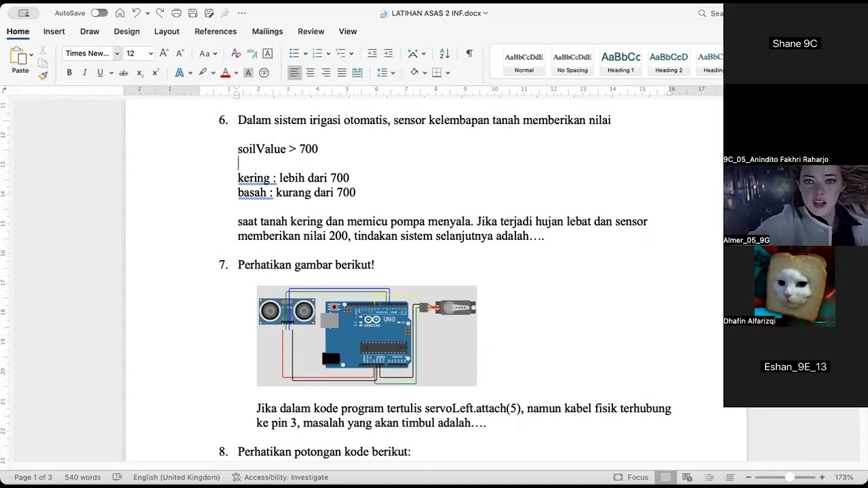The image size is (868, 488).
Task: Align text left
Action: [294, 73]
